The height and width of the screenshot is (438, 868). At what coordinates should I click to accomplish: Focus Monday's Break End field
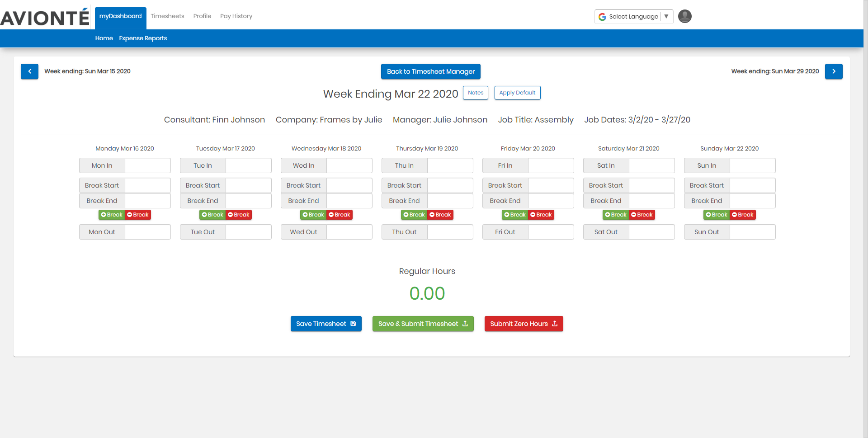click(148, 201)
